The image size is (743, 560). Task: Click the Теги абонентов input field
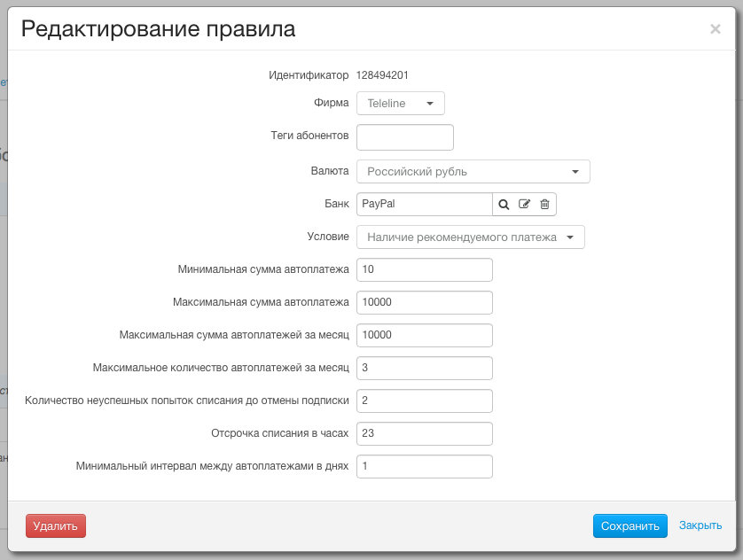click(405, 137)
